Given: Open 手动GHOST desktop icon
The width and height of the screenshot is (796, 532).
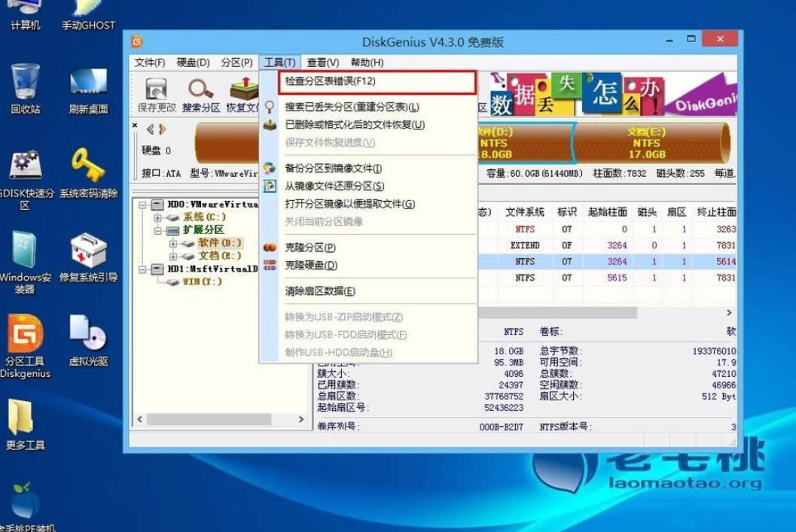Looking at the screenshot, I should [88, 14].
